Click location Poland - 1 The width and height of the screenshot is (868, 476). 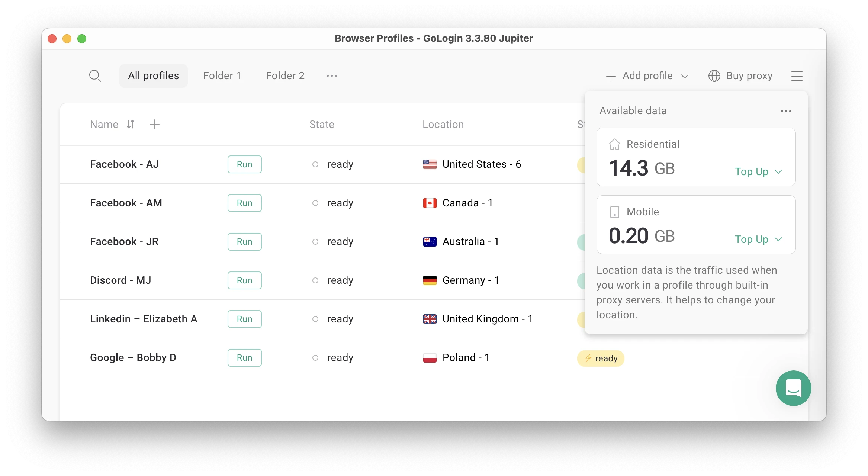click(466, 358)
